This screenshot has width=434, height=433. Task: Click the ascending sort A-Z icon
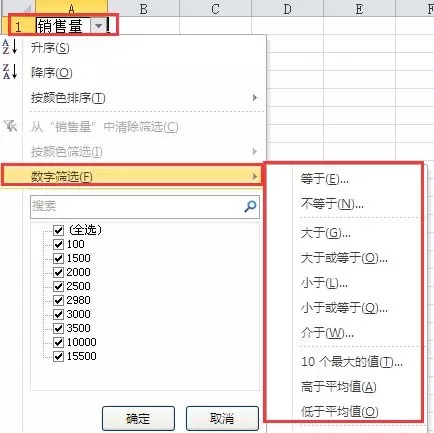click(10, 47)
